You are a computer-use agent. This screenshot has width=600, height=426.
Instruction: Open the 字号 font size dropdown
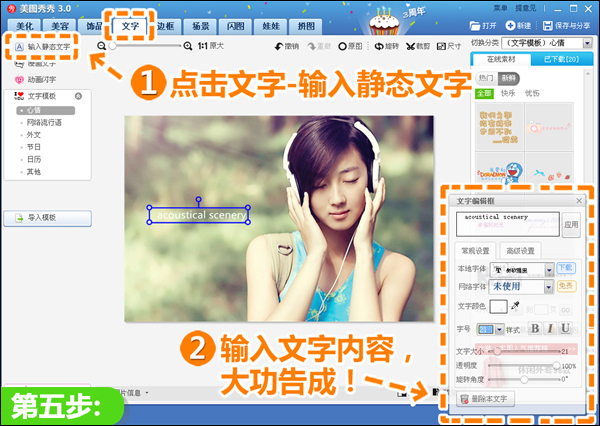(499, 329)
